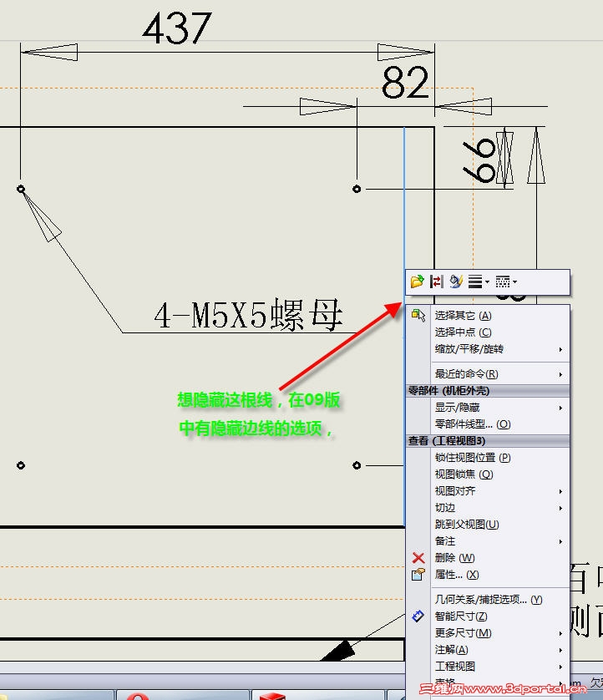Select the top-left hole at leader tip

21,189
